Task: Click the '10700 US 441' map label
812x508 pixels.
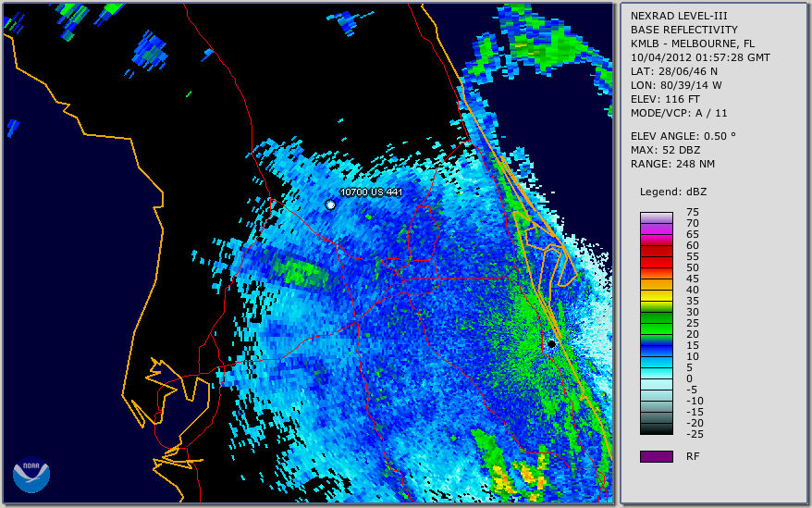Action: point(371,192)
